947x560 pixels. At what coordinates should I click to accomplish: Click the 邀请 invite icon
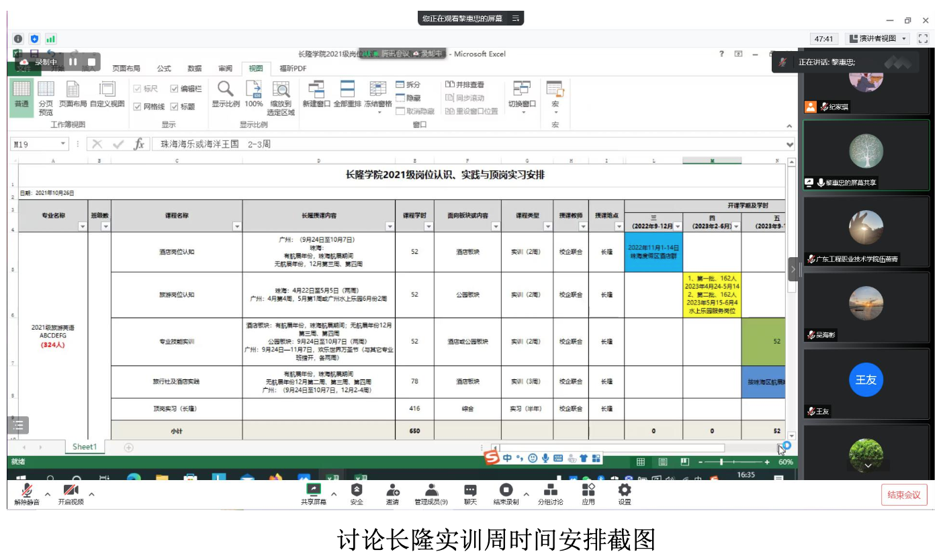pos(392,491)
